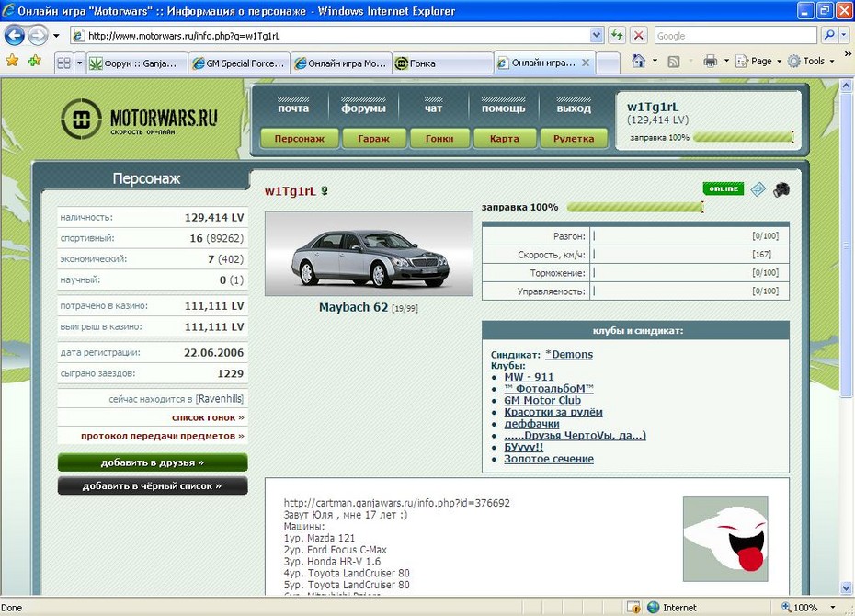Screen dimensions: 855x616
Task: Open the Favorites Center star icon
Action: pyautogui.click(x=12, y=61)
